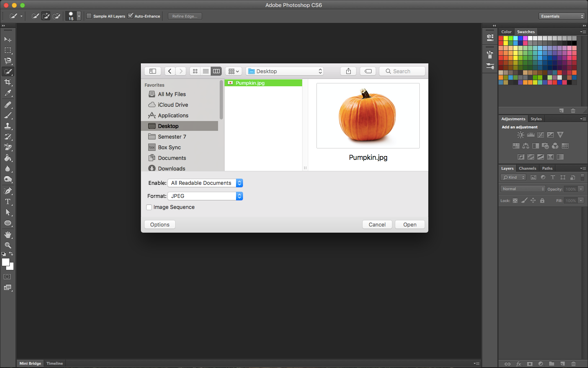The width and height of the screenshot is (588, 368).
Task: Click the Cancel button in the dialog
Action: 377,224
